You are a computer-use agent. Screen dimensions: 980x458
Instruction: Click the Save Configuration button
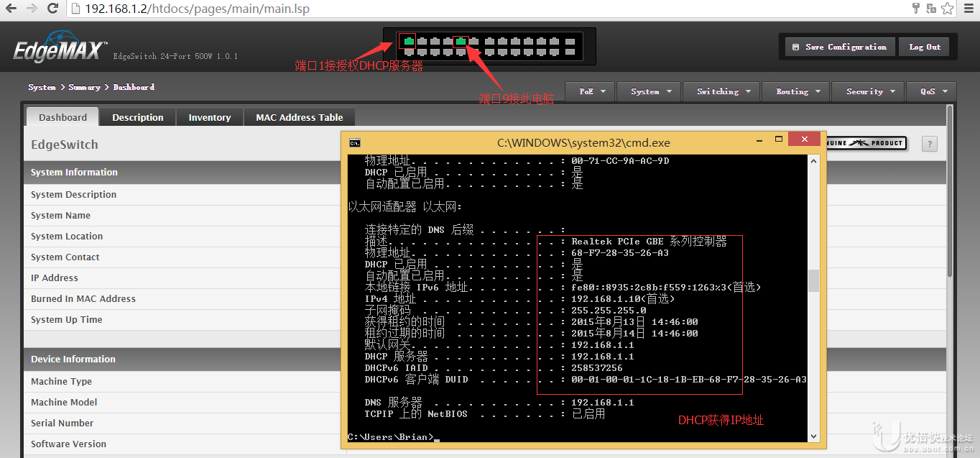coord(840,47)
